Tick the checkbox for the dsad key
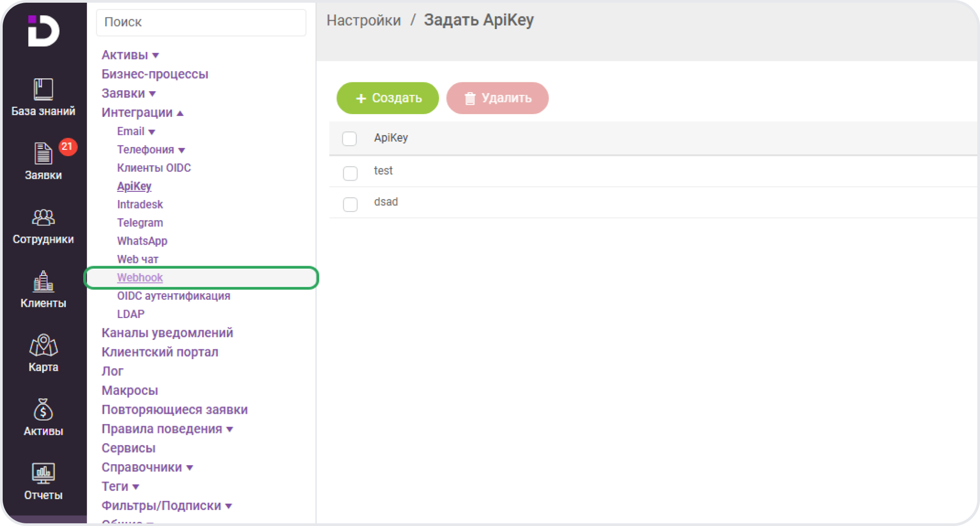The height and width of the screenshot is (526, 980). pyautogui.click(x=350, y=204)
